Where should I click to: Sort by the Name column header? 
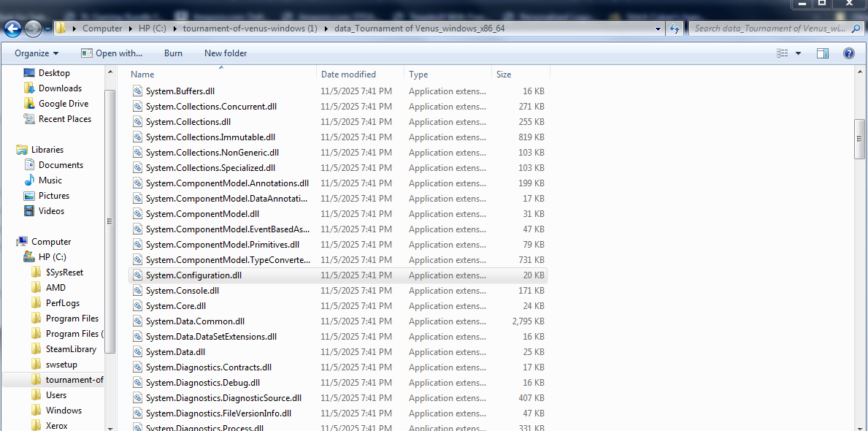point(222,75)
